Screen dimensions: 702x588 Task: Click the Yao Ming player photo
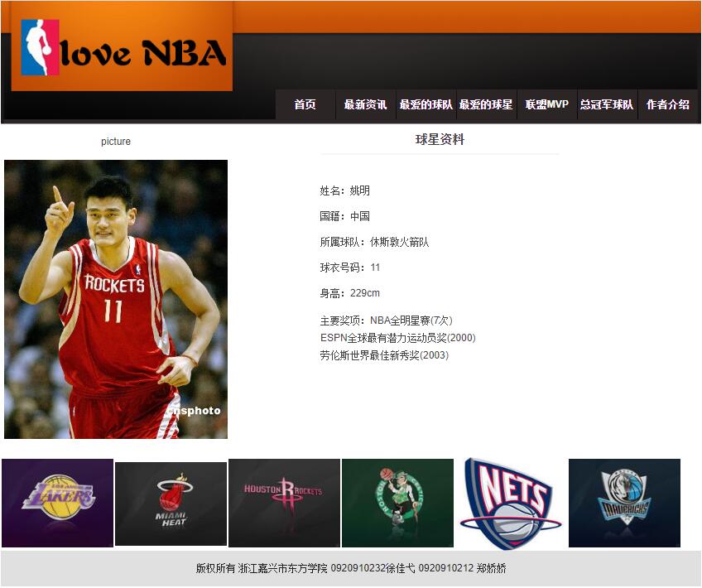pos(116,299)
